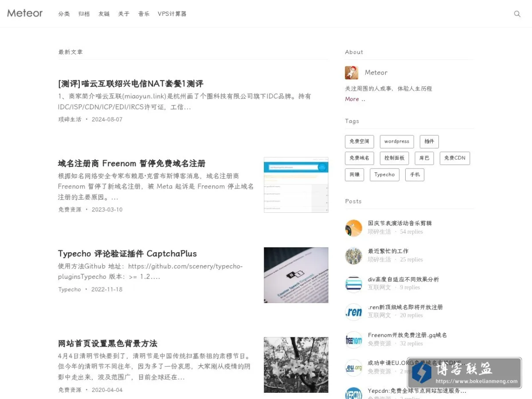Click the date 2024-08-07

107,119
